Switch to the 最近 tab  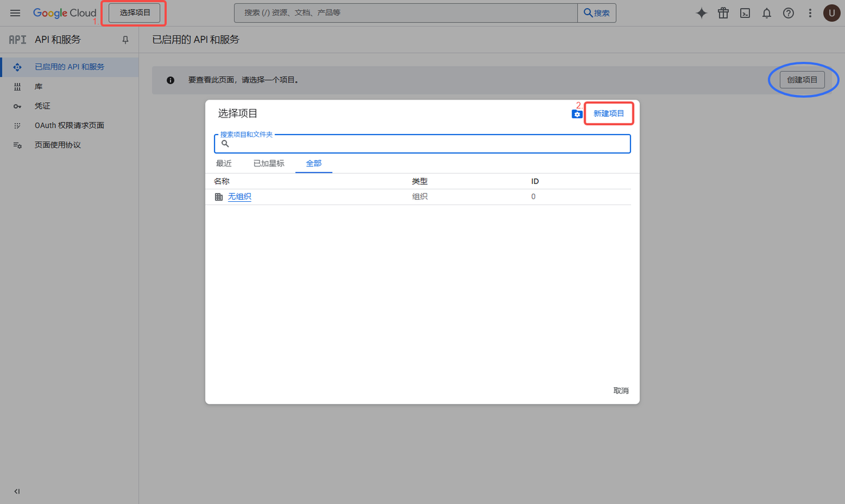click(x=224, y=164)
